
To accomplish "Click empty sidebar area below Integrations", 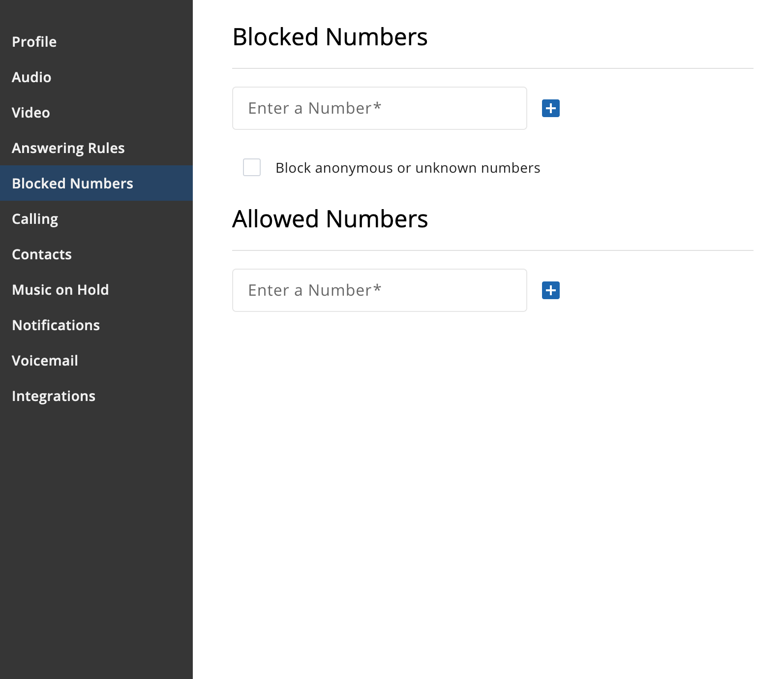I will [96, 541].
